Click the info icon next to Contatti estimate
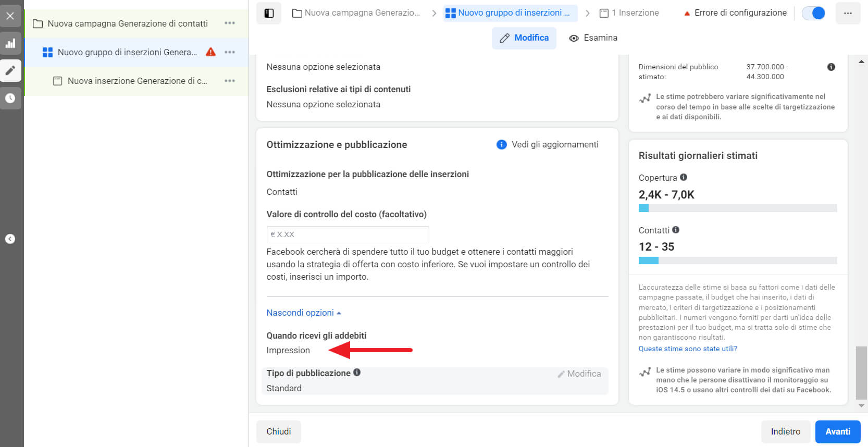This screenshot has width=868, height=447. 676,230
